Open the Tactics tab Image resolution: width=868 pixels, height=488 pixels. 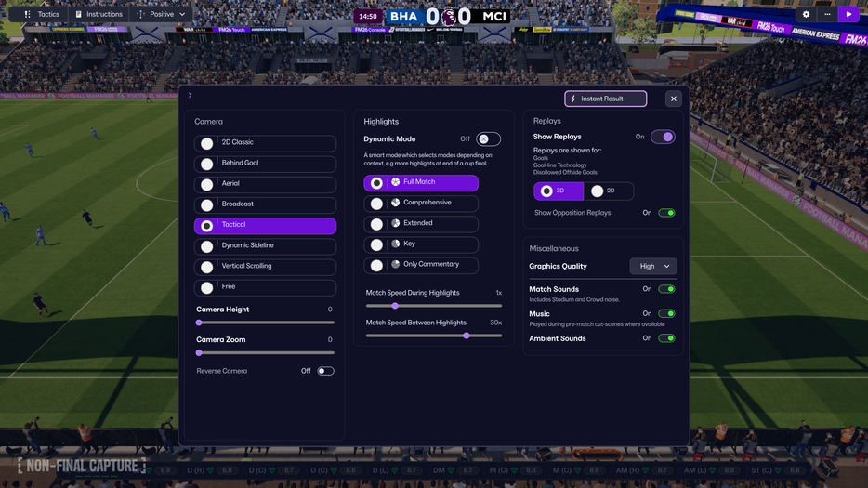click(x=42, y=14)
